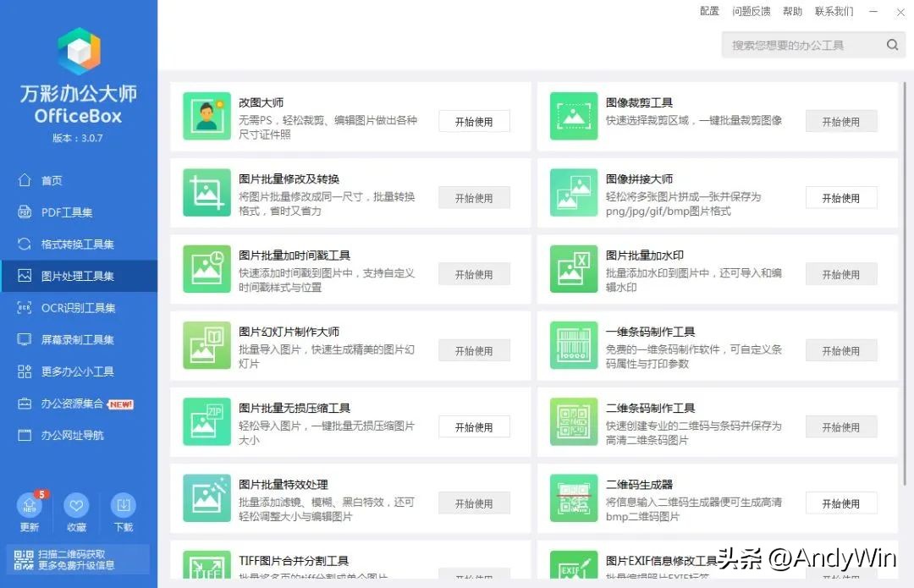Click the 图片批量加水印 watermark tool icon
The height and width of the screenshot is (588, 914).
pyautogui.click(x=573, y=268)
